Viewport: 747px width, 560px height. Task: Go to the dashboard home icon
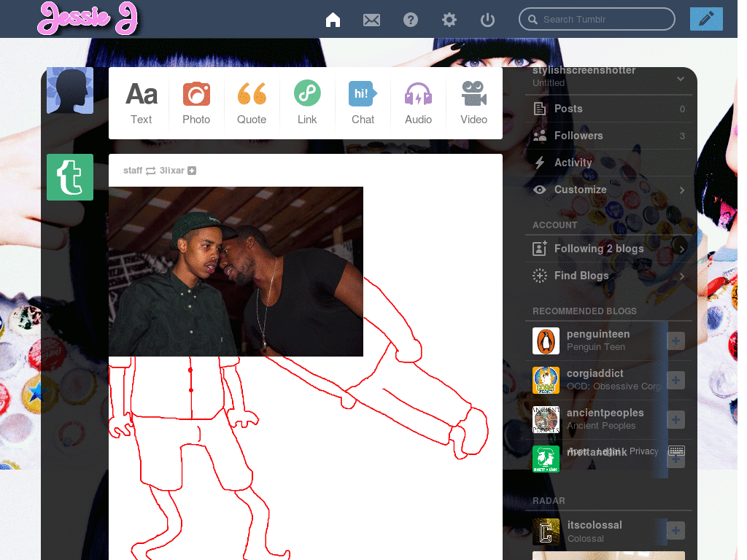[x=333, y=20]
